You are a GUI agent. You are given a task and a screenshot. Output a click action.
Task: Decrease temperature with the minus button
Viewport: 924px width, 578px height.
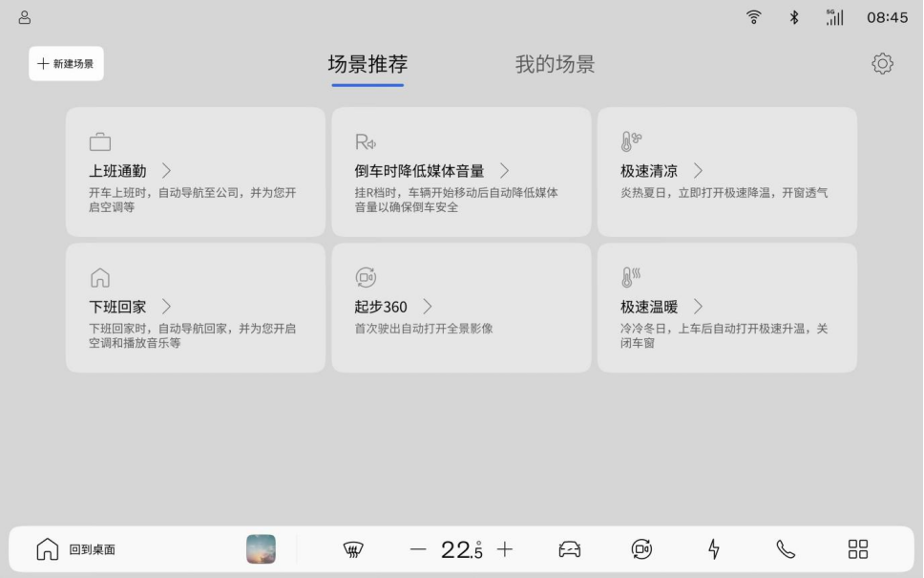[418, 549]
